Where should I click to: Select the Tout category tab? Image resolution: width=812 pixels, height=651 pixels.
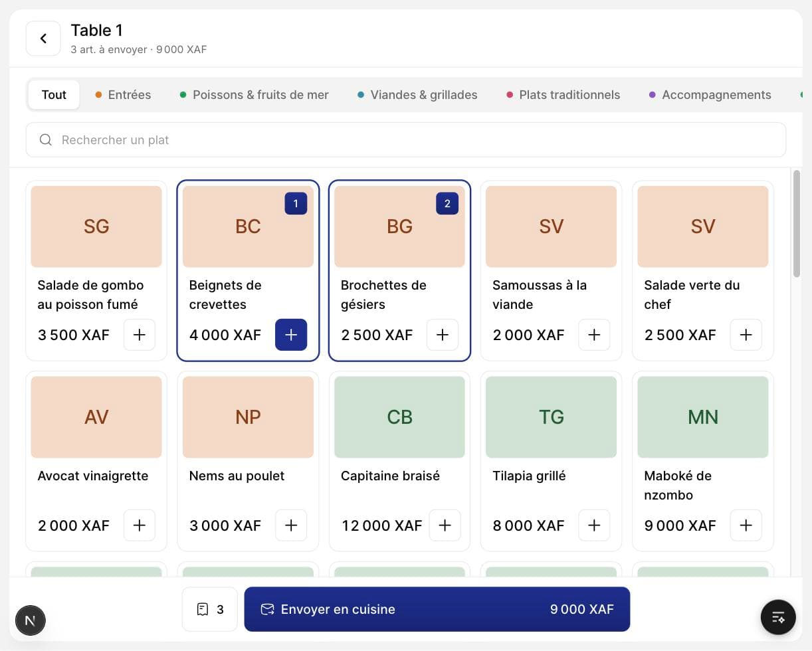(54, 95)
